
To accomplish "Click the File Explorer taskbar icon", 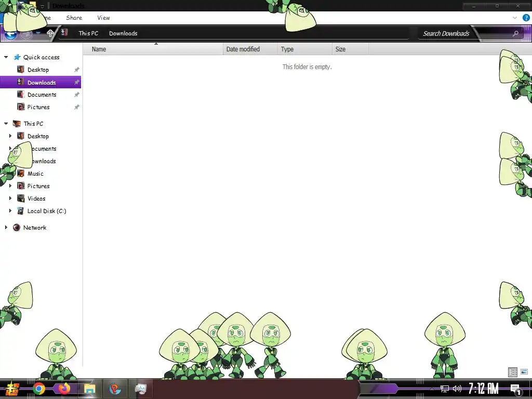I will [89, 389].
